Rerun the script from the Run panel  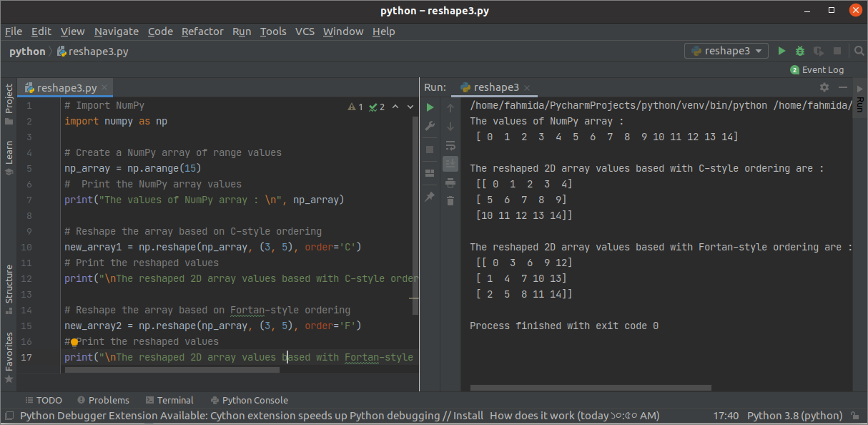430,107
